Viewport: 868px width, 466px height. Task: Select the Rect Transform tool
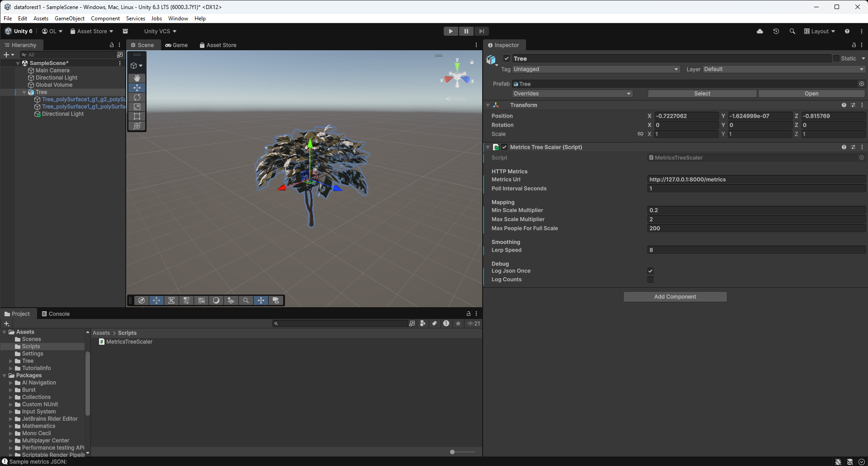click(137, 116)
